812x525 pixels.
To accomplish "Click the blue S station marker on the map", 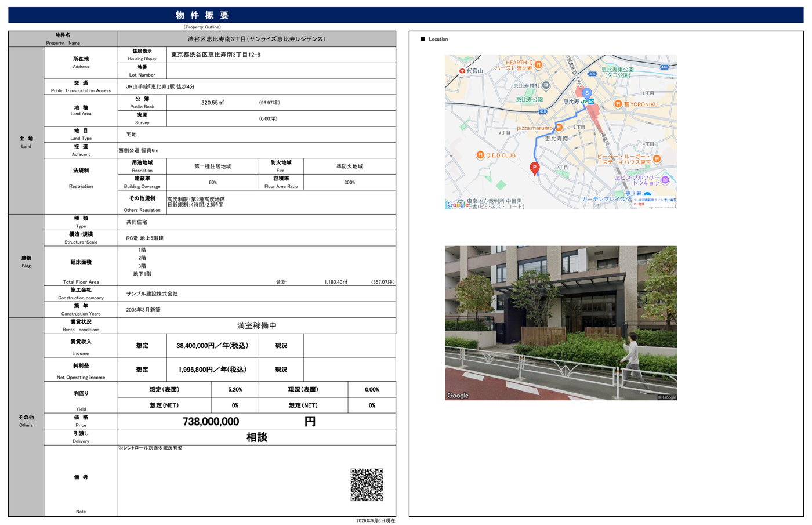I will pos(586,93).
